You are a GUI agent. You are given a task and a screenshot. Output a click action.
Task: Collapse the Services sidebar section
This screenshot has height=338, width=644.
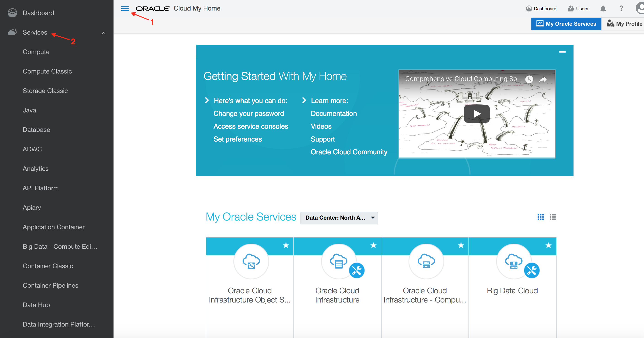click(x=104, y=33)
